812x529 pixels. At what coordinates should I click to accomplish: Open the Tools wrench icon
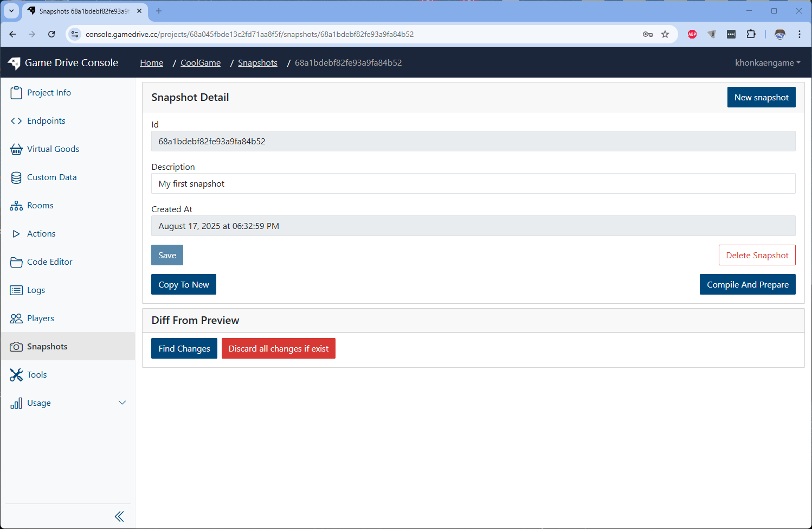tap(16, 375)
